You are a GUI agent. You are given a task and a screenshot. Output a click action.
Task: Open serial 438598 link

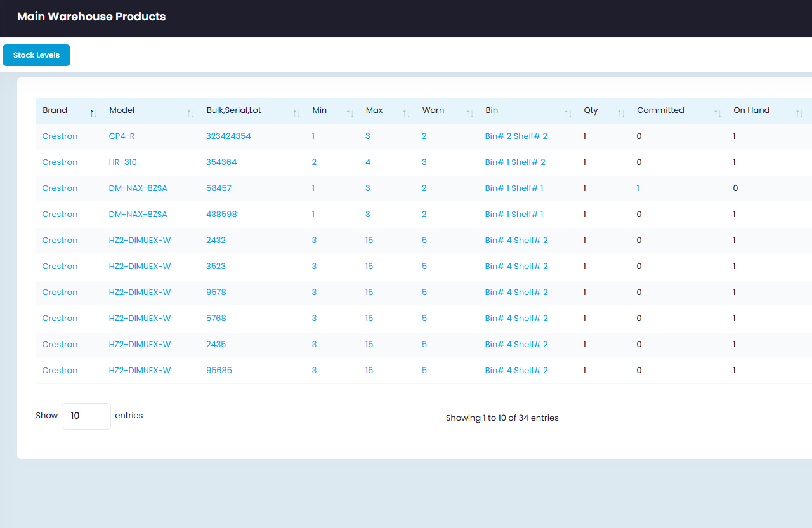tap(221, 214)
